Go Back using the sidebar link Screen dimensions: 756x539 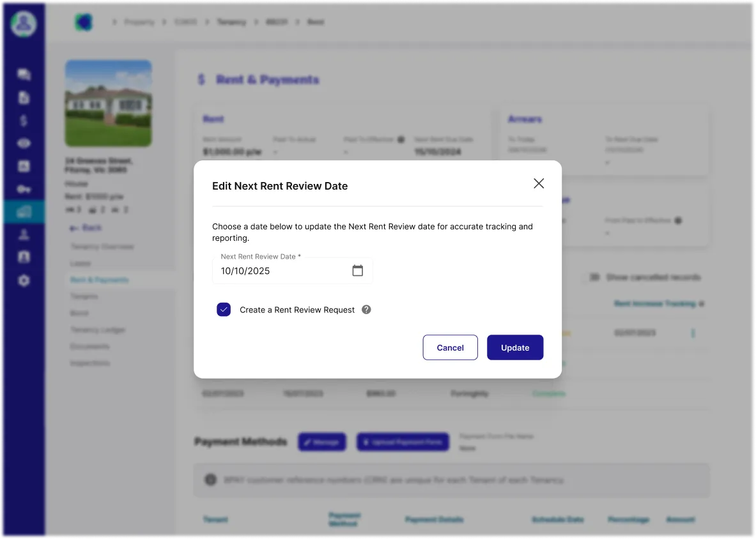point(86,228)
